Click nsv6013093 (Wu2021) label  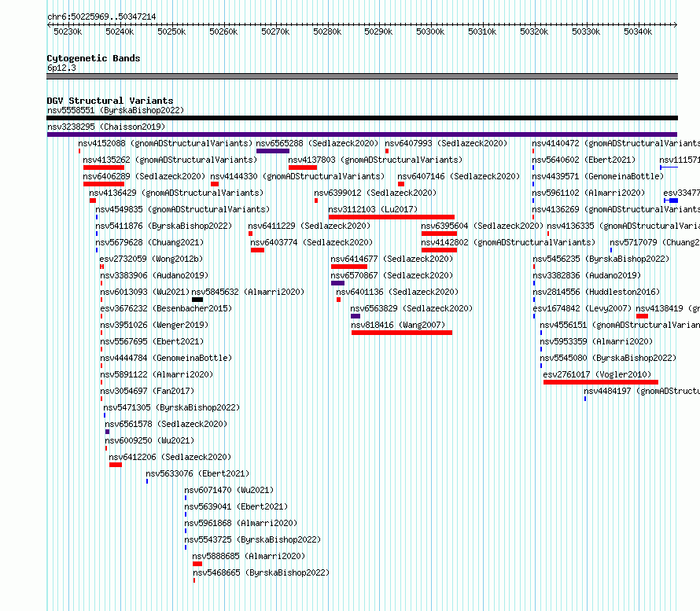pos(145,292)
